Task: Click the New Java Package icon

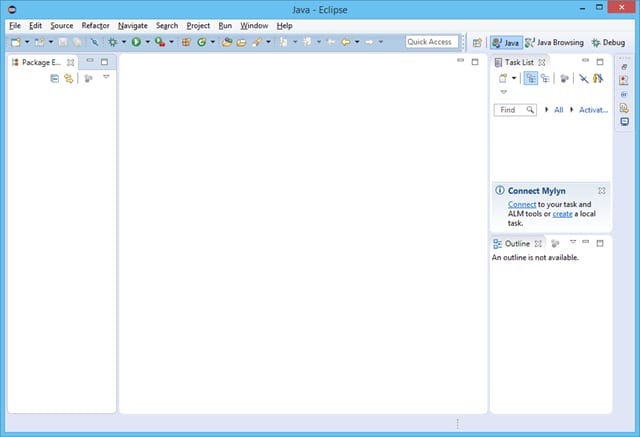Action: (x=187, y=42)
